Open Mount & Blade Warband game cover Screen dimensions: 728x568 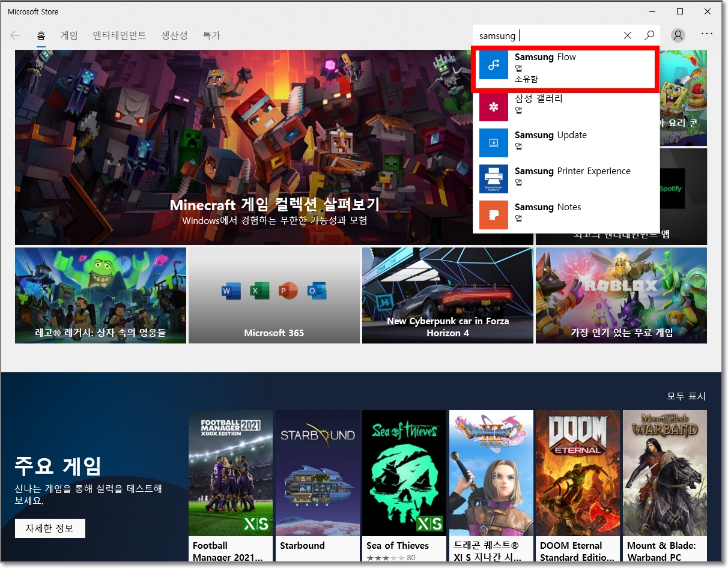[x=665, y=473]
